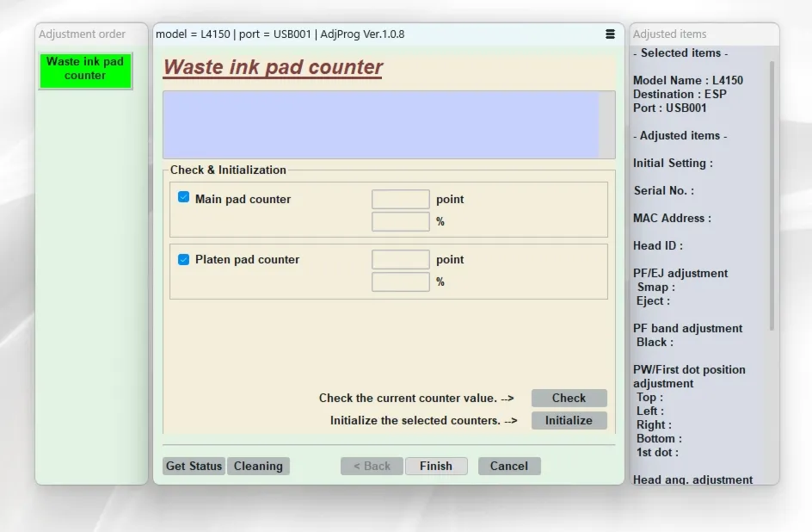
Task: Click the Check button
Action: [569, 398]
